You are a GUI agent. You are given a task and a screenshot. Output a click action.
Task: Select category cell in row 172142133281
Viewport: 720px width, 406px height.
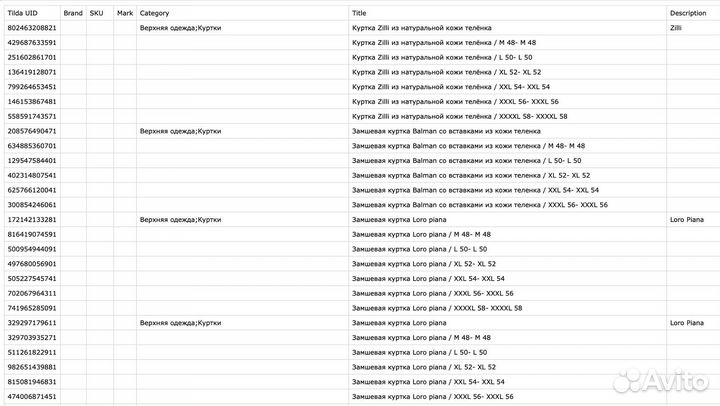point(180,219)
